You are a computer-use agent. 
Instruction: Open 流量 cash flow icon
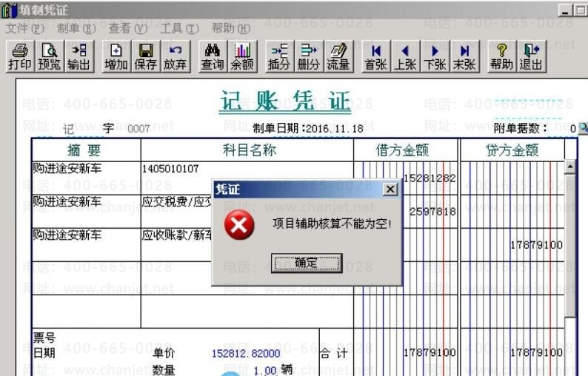338,56
